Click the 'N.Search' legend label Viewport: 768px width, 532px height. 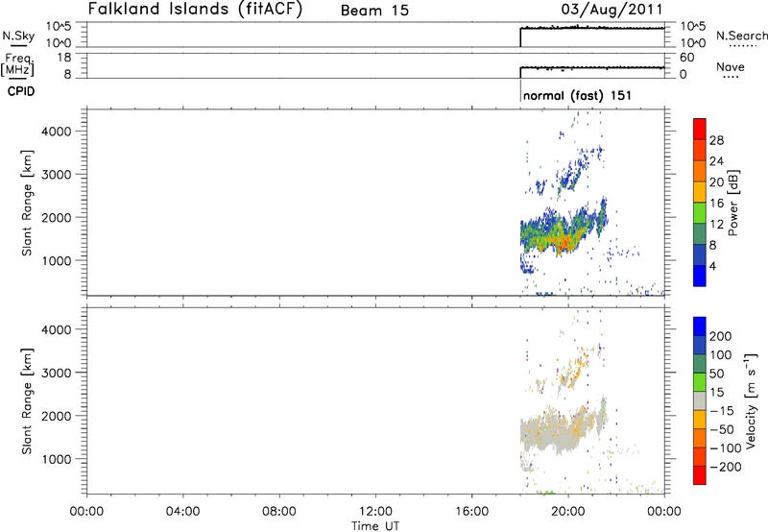[742, 36]
